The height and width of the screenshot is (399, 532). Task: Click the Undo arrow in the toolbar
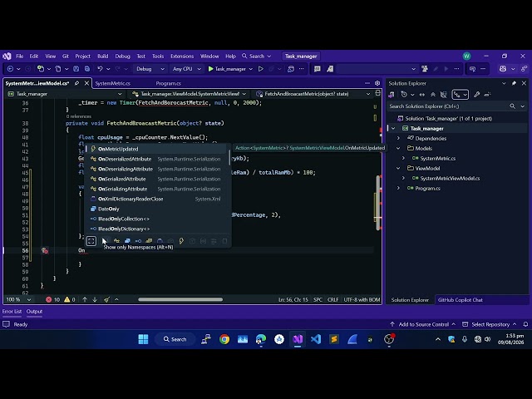tap(100, 69)
